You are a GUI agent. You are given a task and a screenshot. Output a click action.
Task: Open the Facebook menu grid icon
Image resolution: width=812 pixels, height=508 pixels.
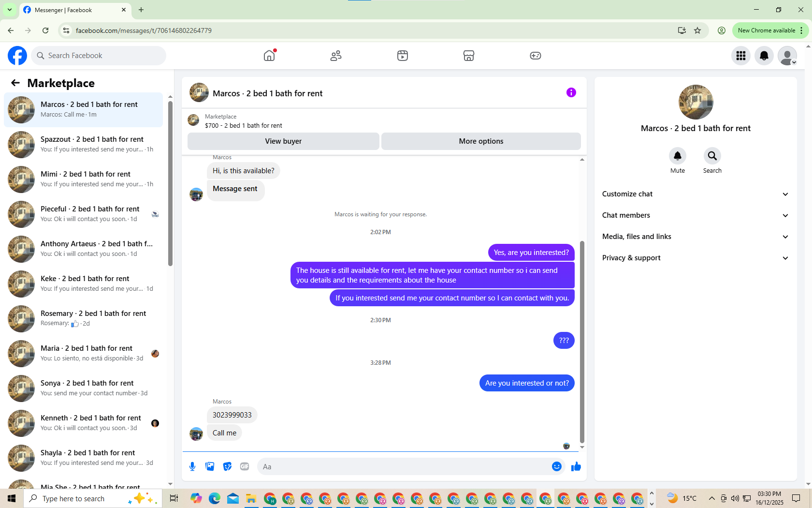741,56
